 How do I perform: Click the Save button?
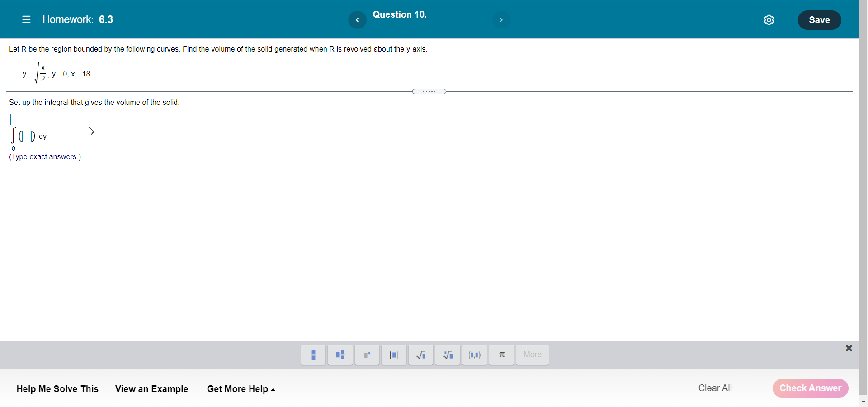tap(819, 20)
